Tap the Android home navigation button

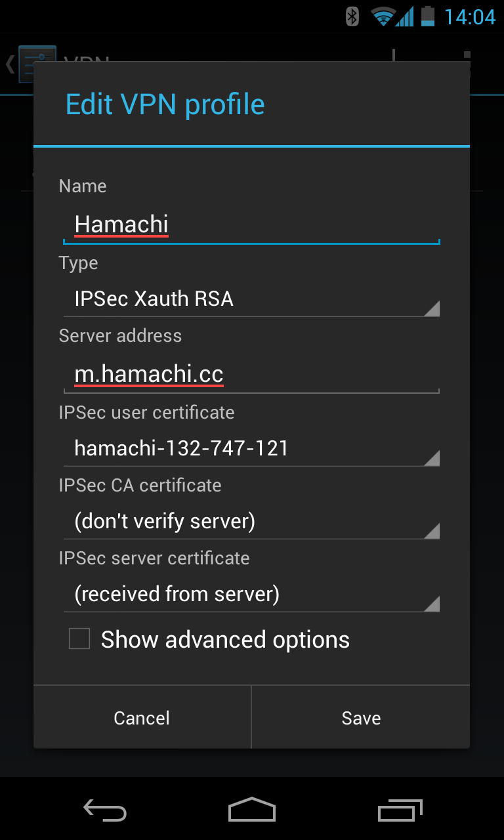252,810
